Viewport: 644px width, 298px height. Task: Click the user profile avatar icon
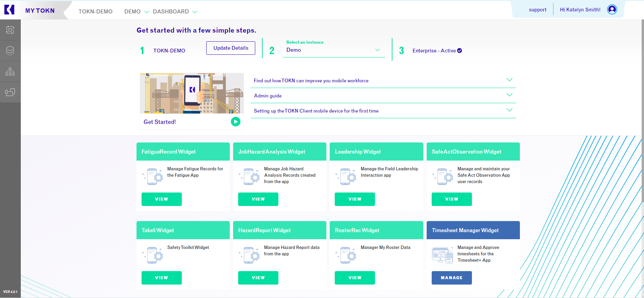point(612,10)
